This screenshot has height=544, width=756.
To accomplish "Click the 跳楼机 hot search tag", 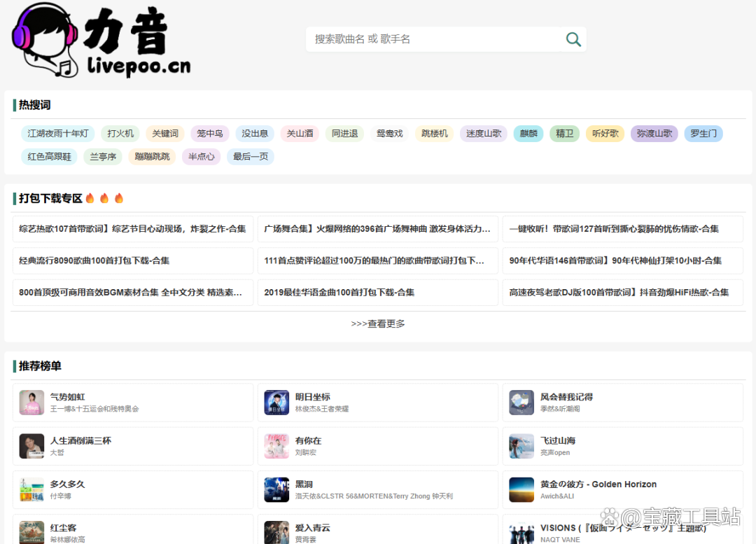I will tap(434, 133).
